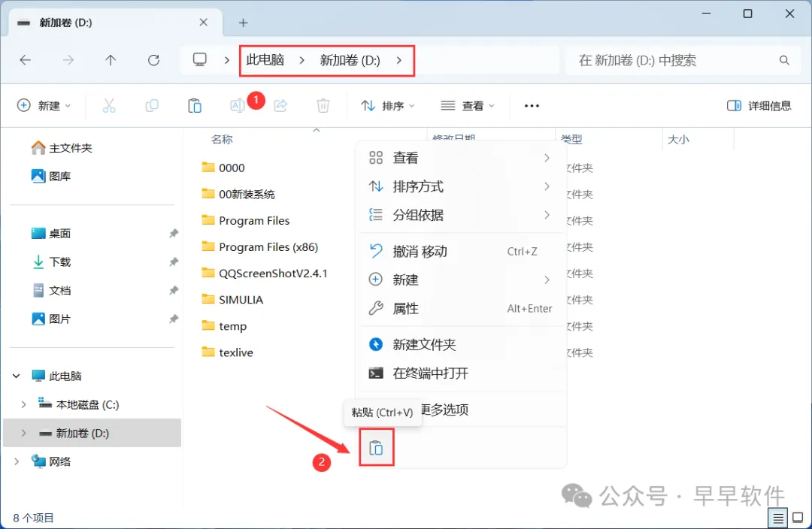Go back with the left arrow
This screenshot has width=812, height=529.
pos(26,60)
